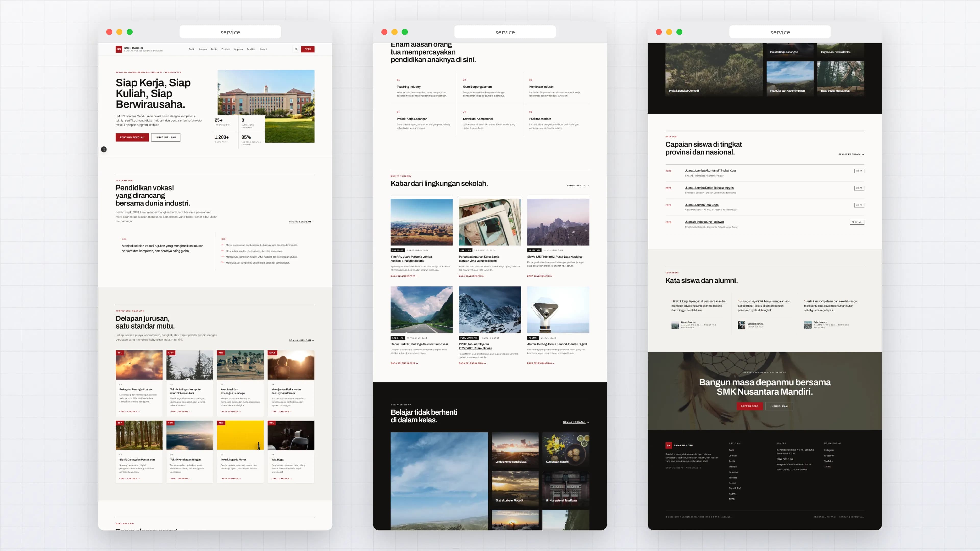Follow the Semua Kegiatan link
980x551 pixels.
tap(576, 422)
